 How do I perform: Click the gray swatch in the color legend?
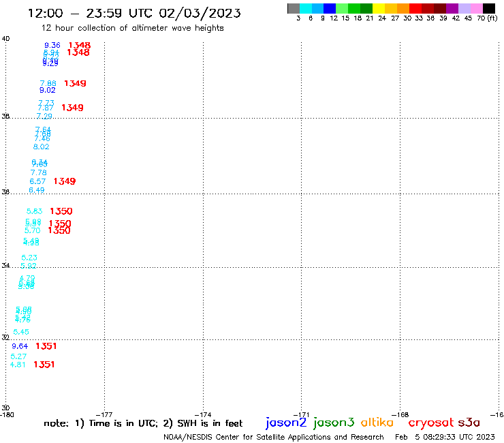click(x=294, y=8)
